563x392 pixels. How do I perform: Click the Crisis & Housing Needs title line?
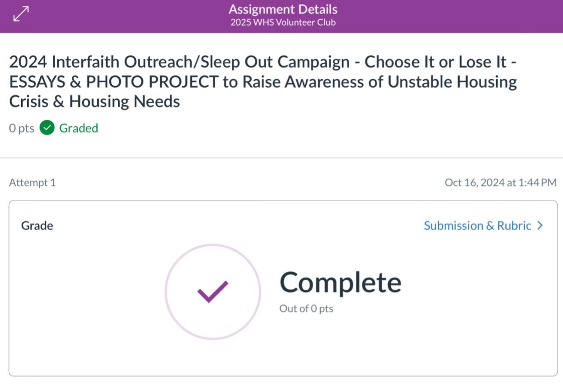pos(95,102)
